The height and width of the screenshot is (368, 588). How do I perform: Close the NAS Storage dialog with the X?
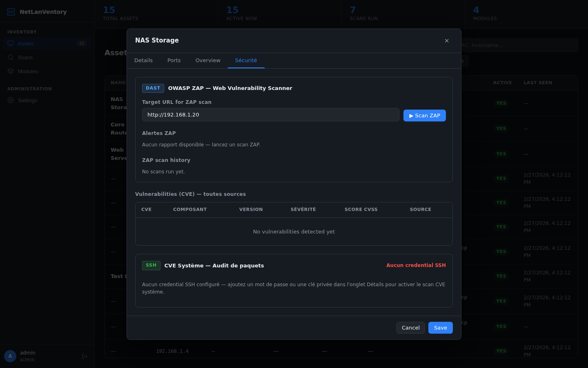coord(447,40)
